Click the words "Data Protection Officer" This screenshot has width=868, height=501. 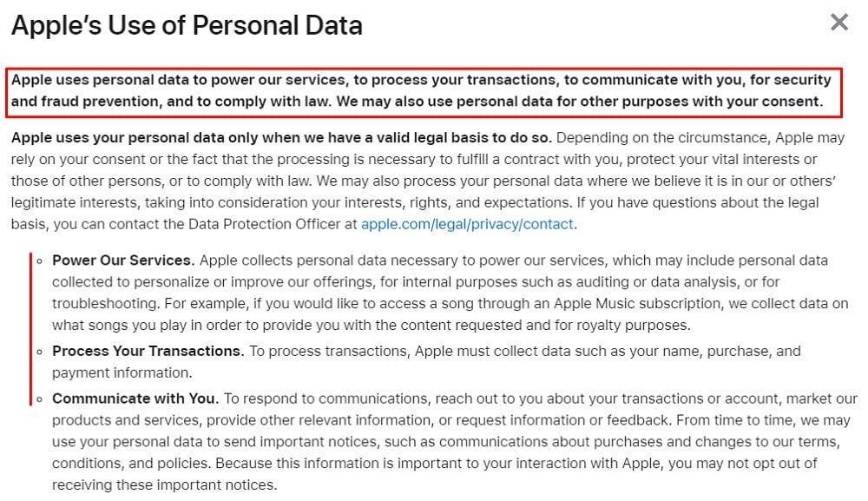[265, 224]
